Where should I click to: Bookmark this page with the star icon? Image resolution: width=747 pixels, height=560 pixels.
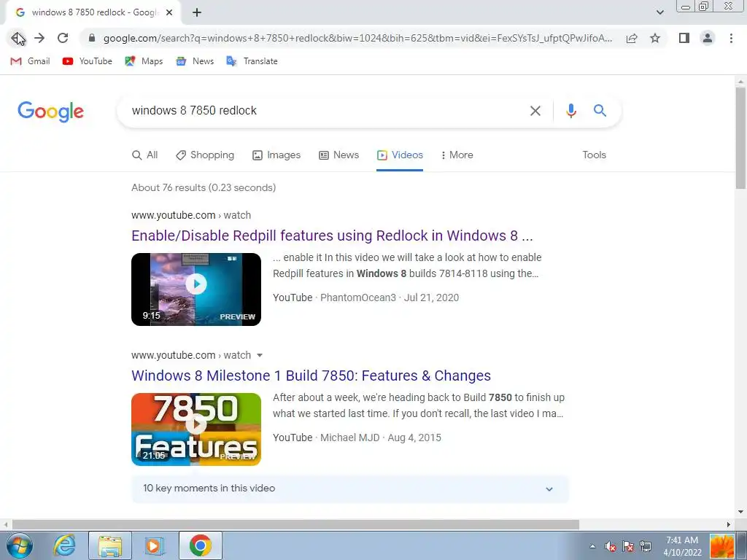coord(655,38)
